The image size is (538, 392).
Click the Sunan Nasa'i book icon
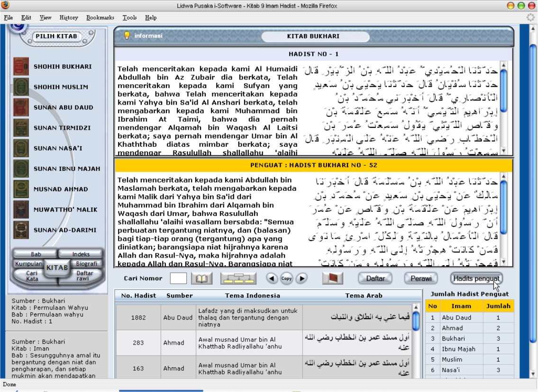21,148
